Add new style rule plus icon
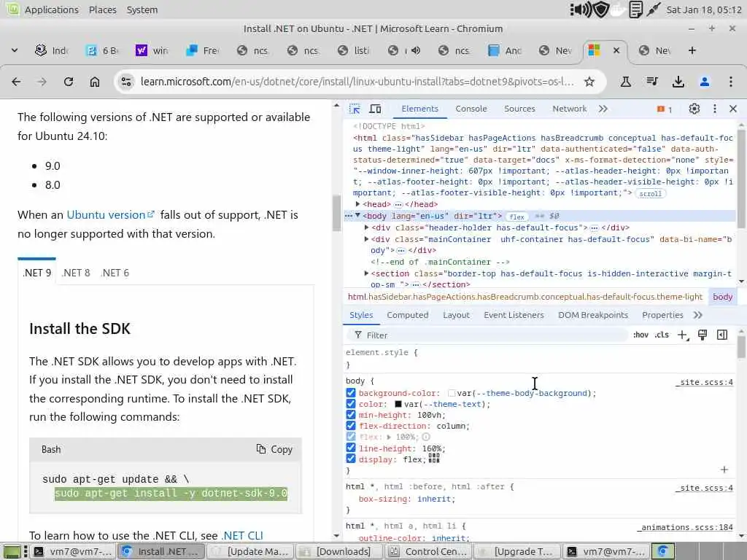747x560 pixels. [x=683, y=335]
